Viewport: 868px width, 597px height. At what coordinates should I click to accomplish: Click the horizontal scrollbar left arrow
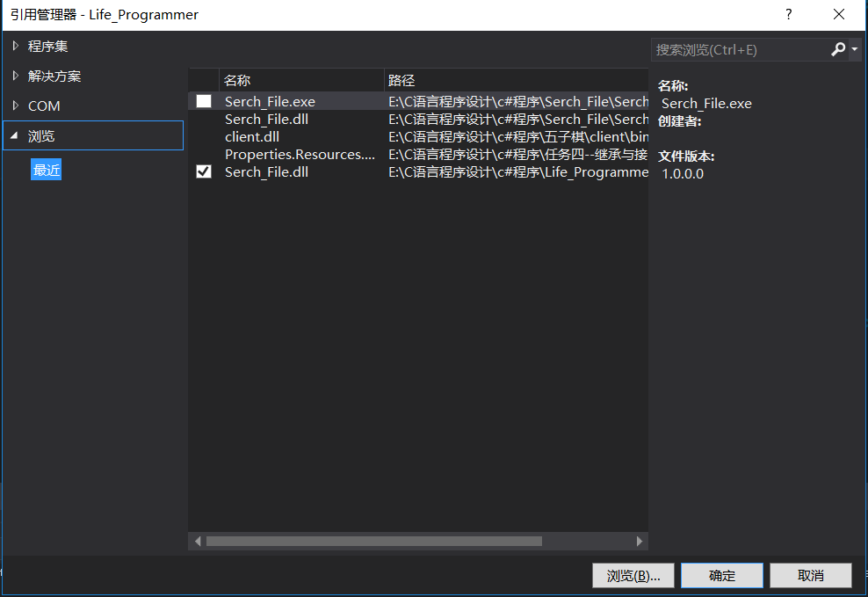(x=198, y=541)
